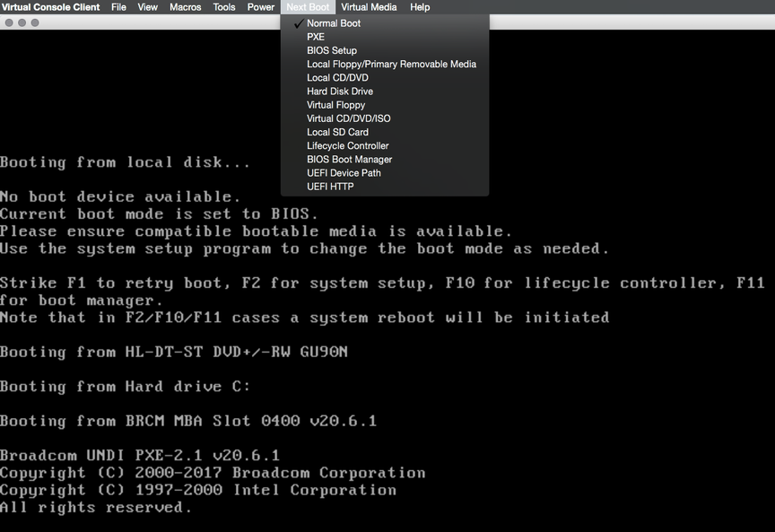The width and height of the screenshot is (775, 532).
Task: Click the 'No boot device available.' console text
Action: 120,196
